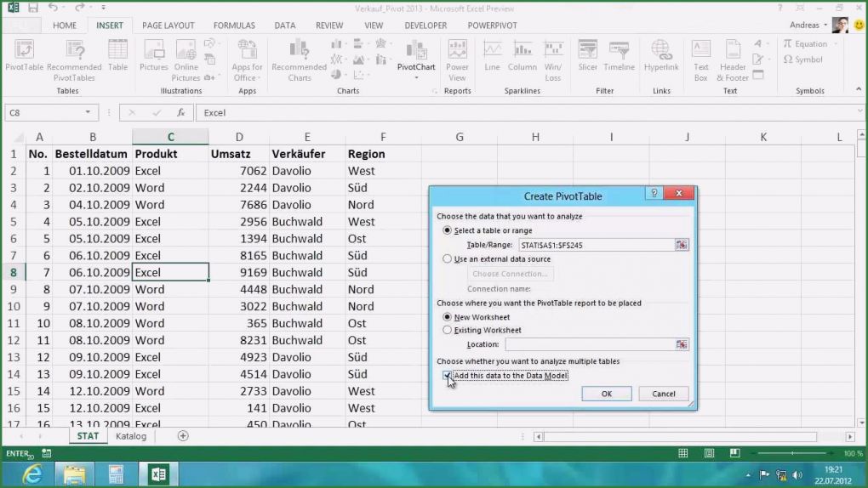Open Customize Quick Access Toolbar dropdown
868x488 pixels.
point(104,8)
